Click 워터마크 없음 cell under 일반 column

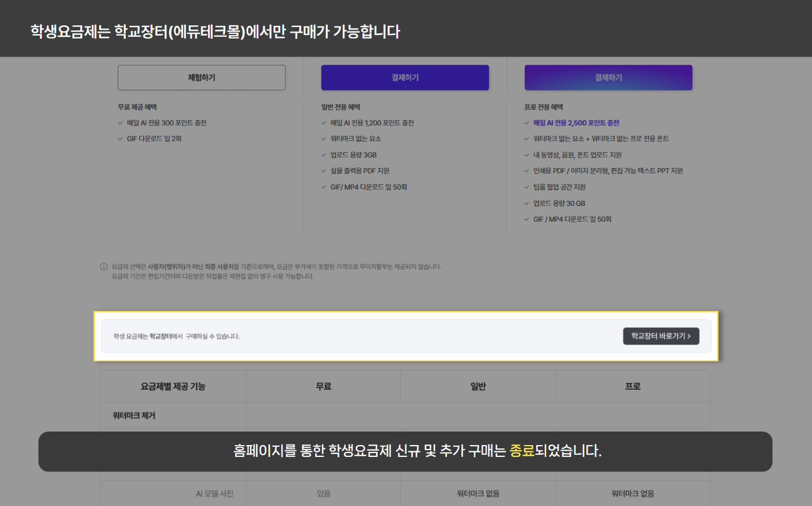tap(478, 494)
